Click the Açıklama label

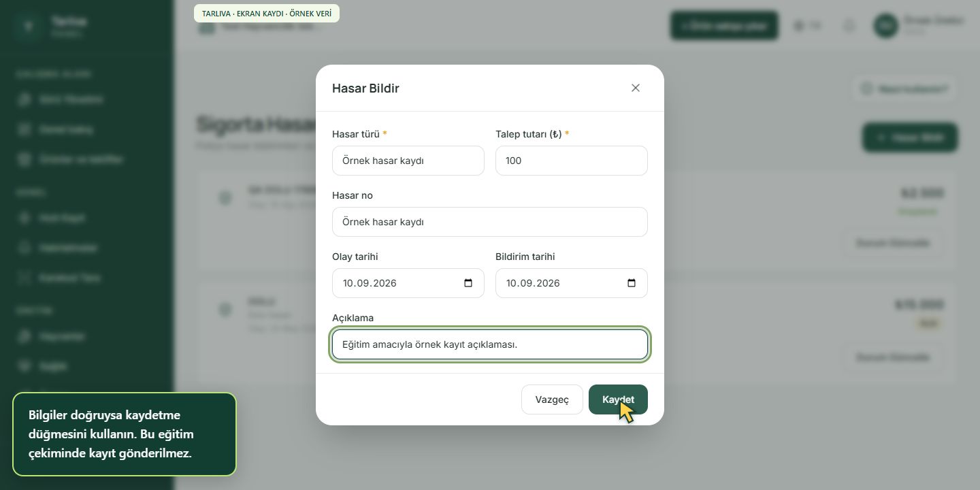353,318
